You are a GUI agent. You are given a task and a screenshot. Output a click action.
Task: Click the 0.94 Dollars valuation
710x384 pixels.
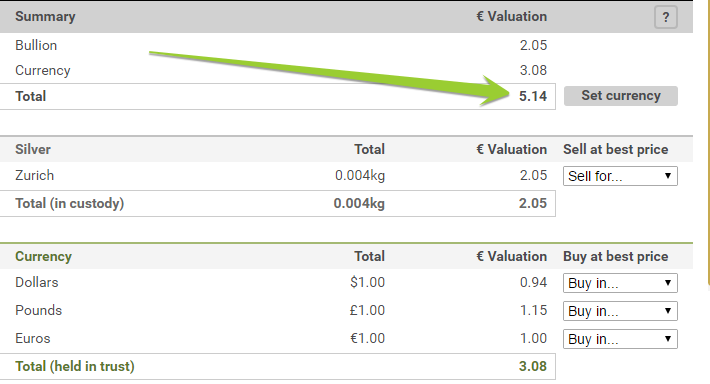pyautogui.click(x=533, y=283)
